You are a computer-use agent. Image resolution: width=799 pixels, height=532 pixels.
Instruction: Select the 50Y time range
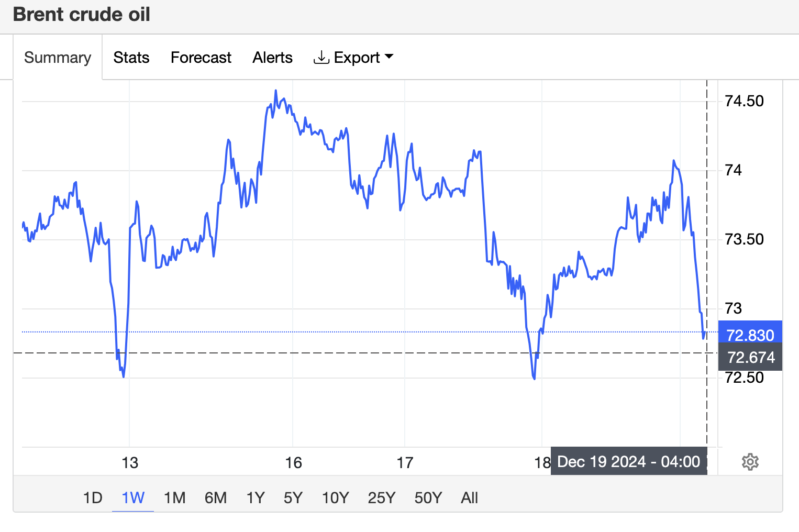(428, 497)
